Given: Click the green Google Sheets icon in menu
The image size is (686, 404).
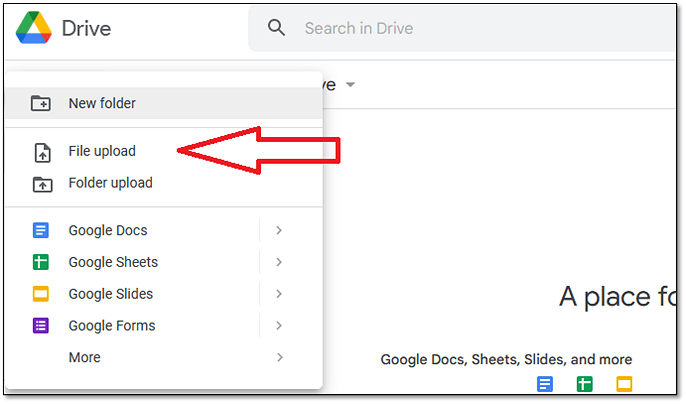Looking at the screenshot, I should point(41,263).
